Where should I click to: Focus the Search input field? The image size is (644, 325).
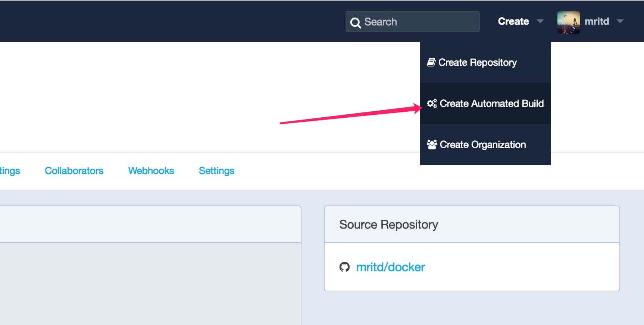(412, 22)
